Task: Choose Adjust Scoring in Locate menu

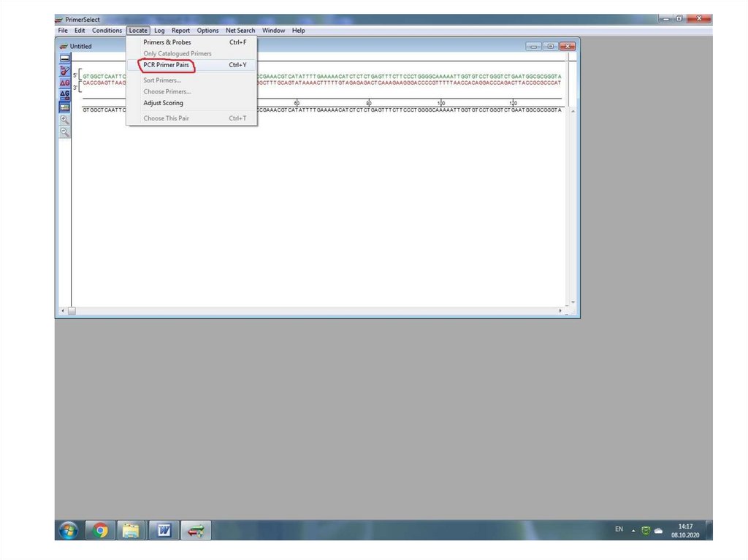Action: pos(192,103)
